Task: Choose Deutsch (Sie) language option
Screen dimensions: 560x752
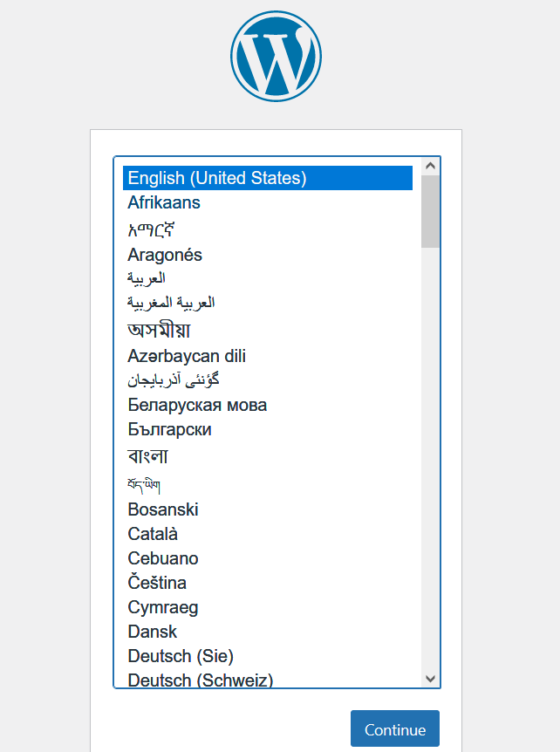Action: pyautogui.click(x=181, y=656)
